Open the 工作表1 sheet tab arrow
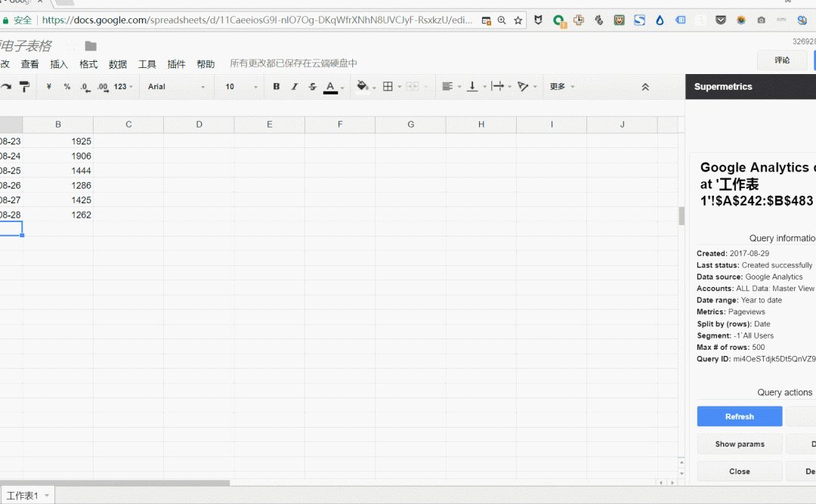 (x=47, y=495)
